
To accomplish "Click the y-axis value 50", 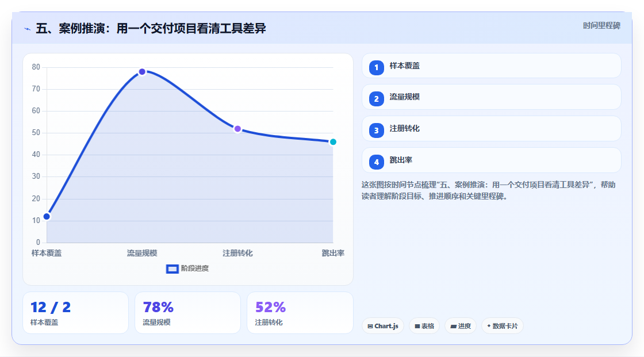I will pos(36,133).
